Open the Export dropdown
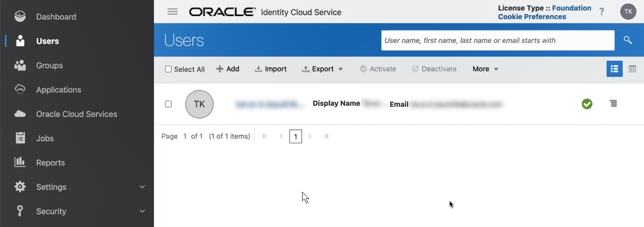This screenshot has width=644, height=227. [322, 69]
